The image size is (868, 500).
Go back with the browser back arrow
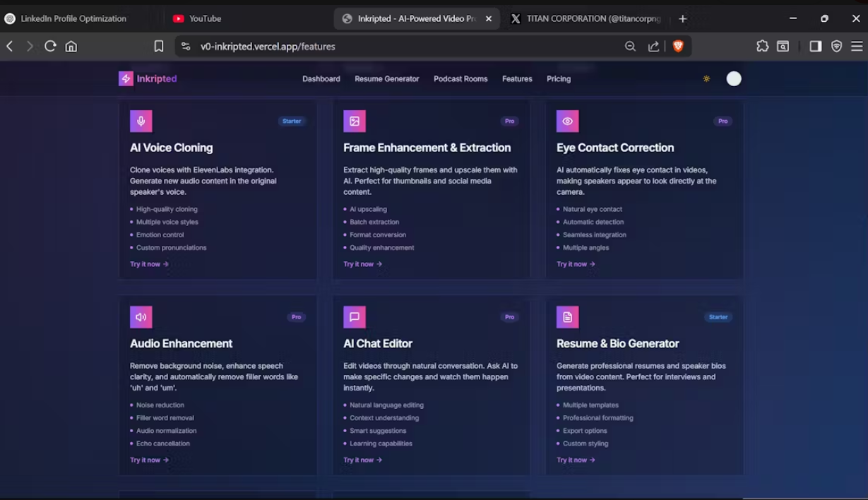[x=10, y=47]
